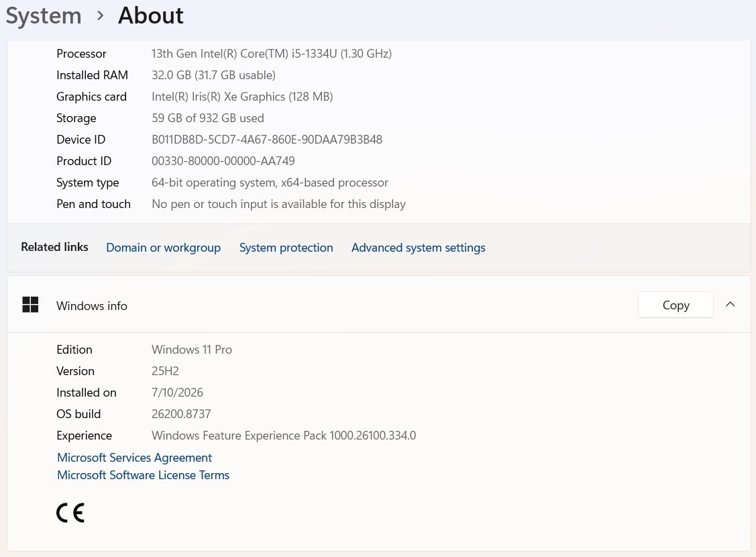This screenshot has height=557, width=756.
Task: Click the Version label
Action: 75,371
